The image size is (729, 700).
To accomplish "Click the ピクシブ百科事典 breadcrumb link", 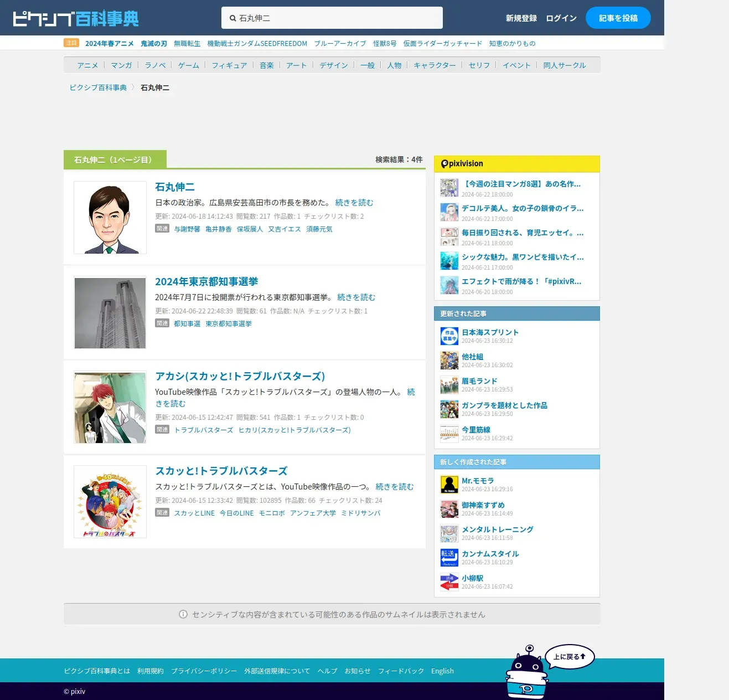I will pyautogui.click(x=98, y=87).
